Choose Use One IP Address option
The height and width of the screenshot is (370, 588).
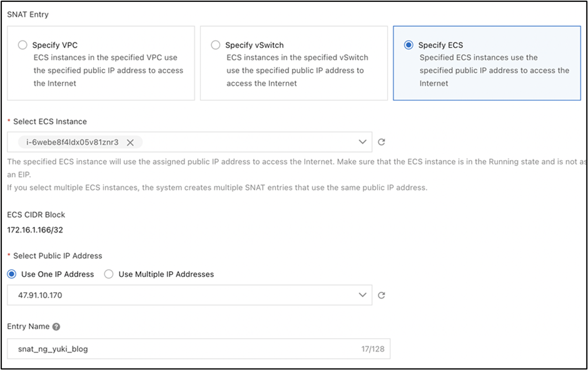(x=12, y=274)
